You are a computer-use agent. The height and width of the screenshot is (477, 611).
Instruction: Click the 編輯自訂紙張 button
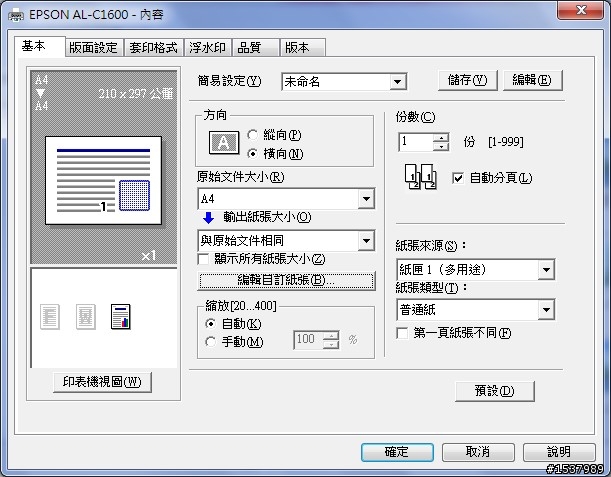click(x=286, y=281)
